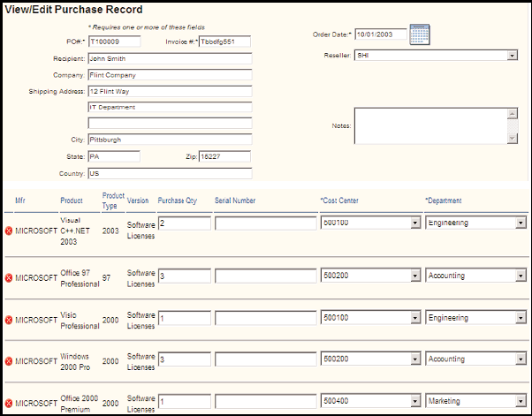Open Cost Center dropdown showing 500400

[x=370, y=401]
